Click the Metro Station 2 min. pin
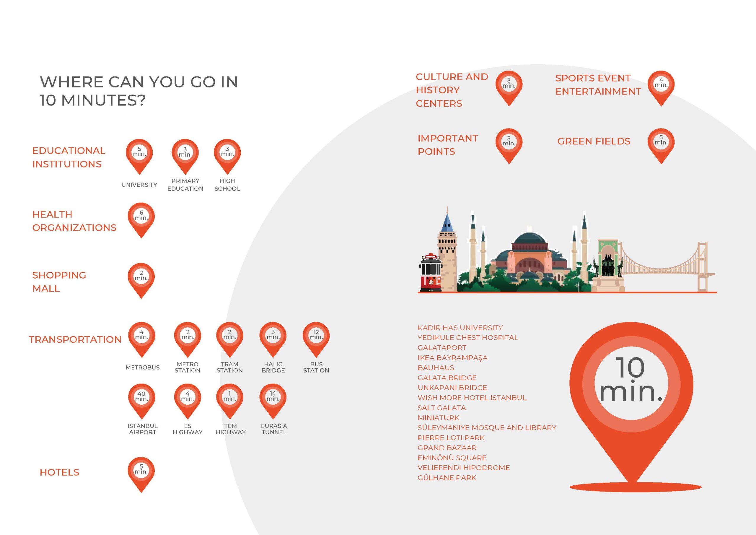 point(187,340)
